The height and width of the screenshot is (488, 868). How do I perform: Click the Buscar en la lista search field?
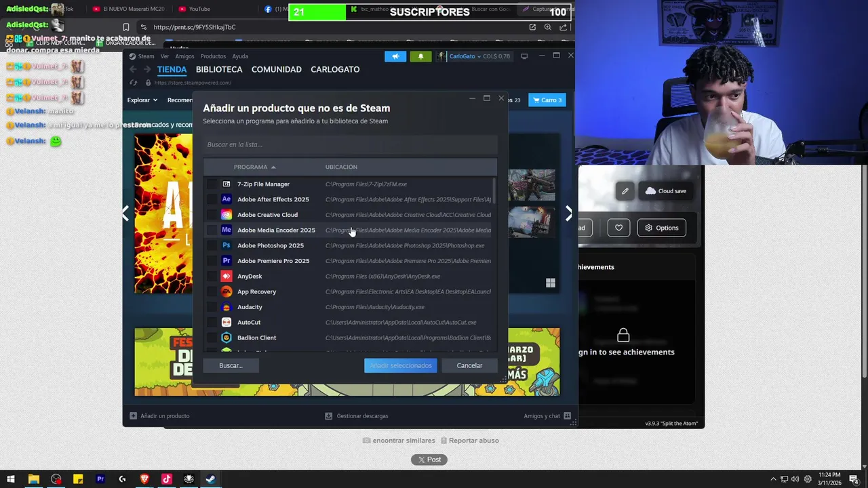pos(350,144)
